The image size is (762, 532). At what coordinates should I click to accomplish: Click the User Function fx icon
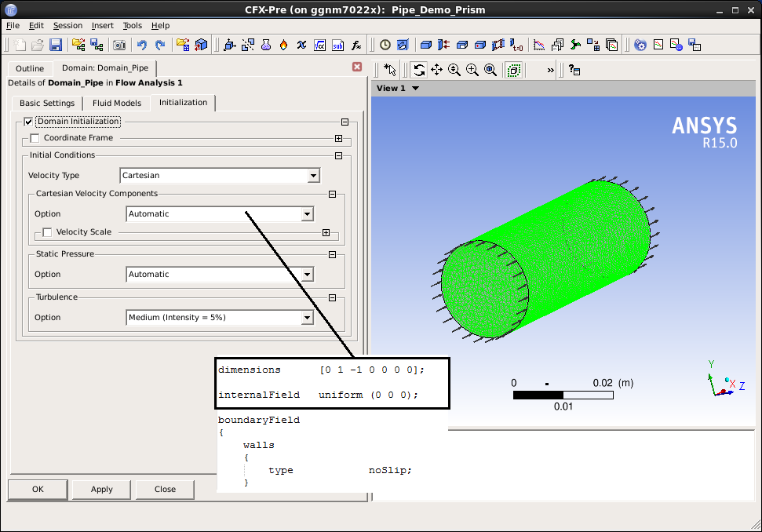pos(356,46)
